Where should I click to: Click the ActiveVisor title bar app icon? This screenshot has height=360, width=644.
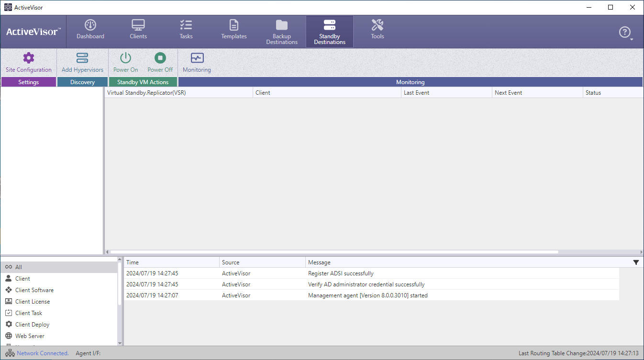point(8,7)
